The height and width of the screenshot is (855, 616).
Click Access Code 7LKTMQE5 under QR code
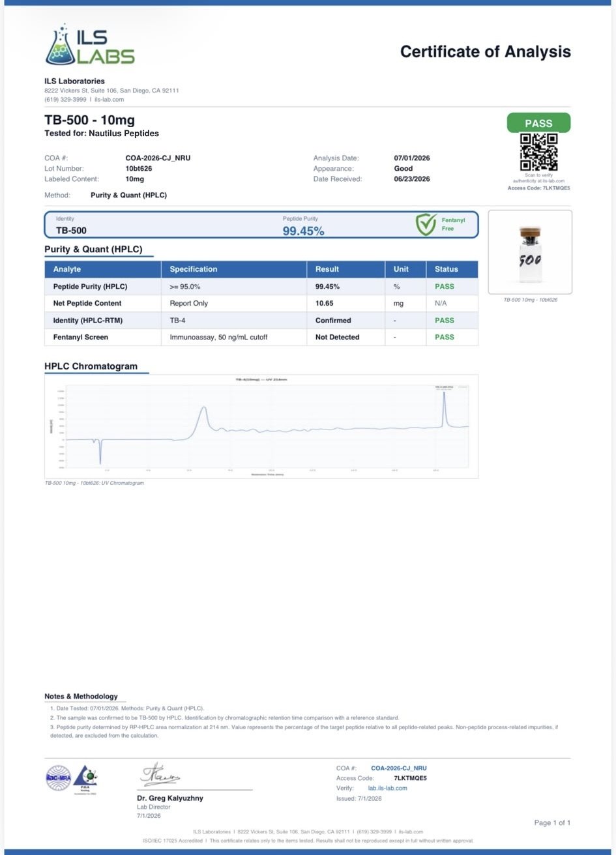click(538, 188)
